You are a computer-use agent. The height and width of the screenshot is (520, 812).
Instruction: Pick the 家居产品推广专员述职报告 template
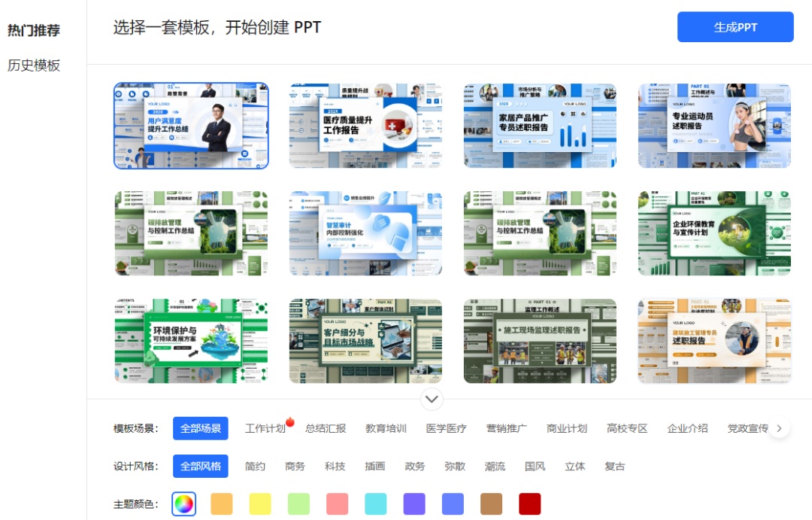[x=540, y=126]
